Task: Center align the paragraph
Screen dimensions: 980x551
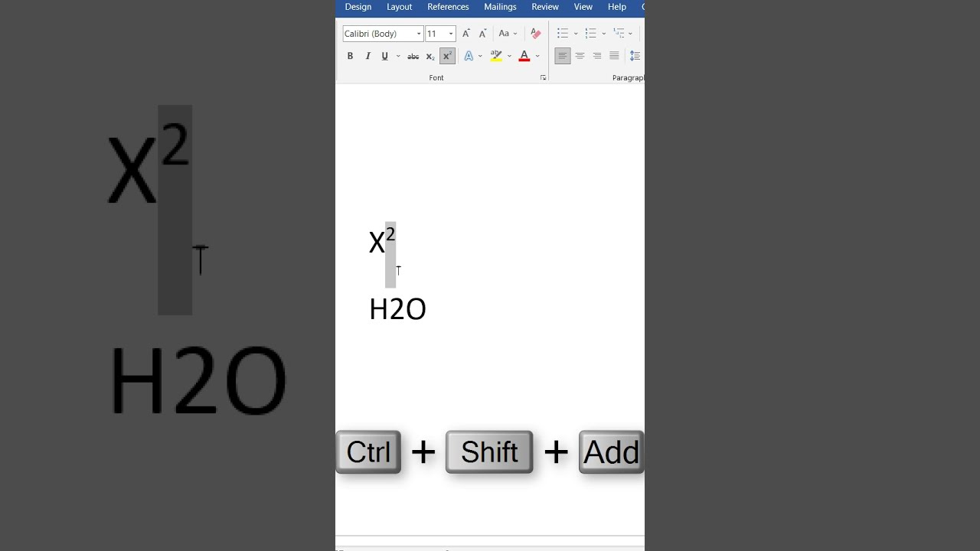Action: click(x=580, y=56)
